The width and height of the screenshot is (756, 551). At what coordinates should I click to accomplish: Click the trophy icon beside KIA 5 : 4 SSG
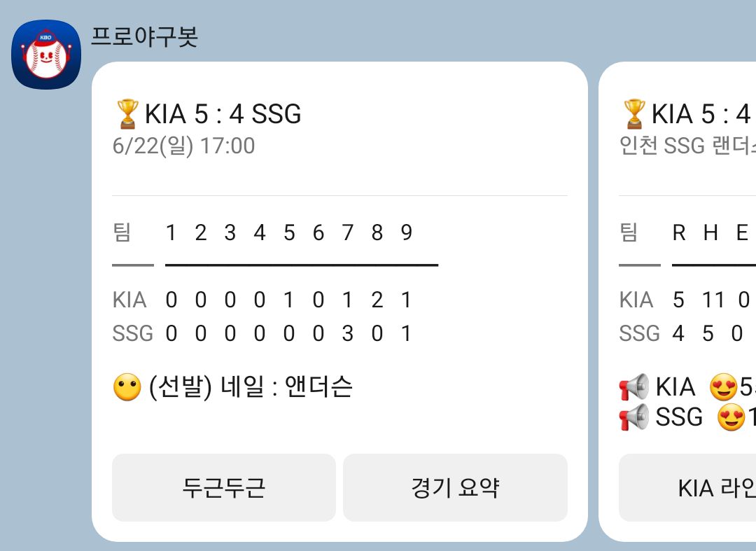[128, 114]
